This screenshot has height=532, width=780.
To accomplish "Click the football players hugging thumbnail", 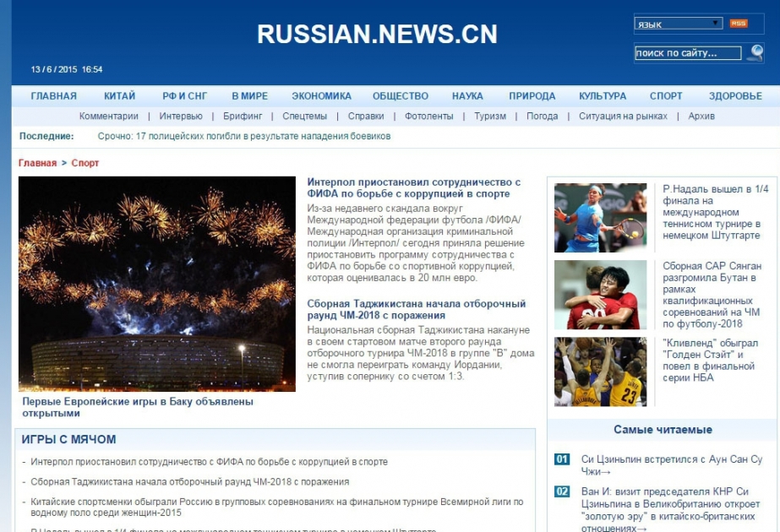I will pyautogui.click(x=600, y=295).
